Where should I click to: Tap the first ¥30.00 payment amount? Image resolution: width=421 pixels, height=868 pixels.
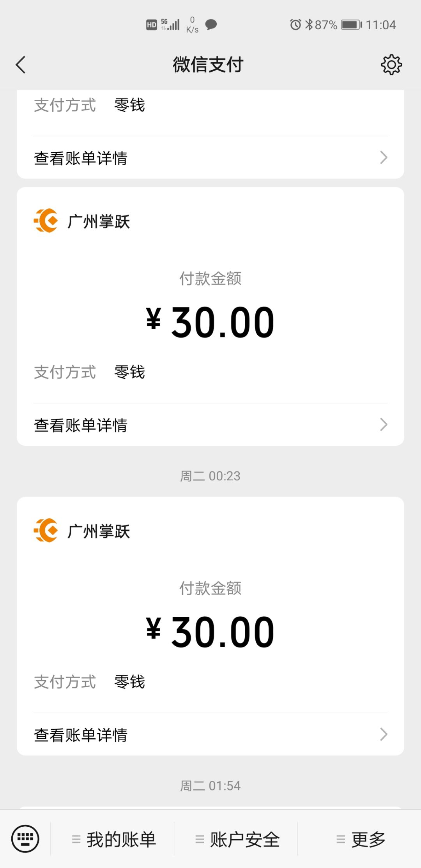[210, 322]
